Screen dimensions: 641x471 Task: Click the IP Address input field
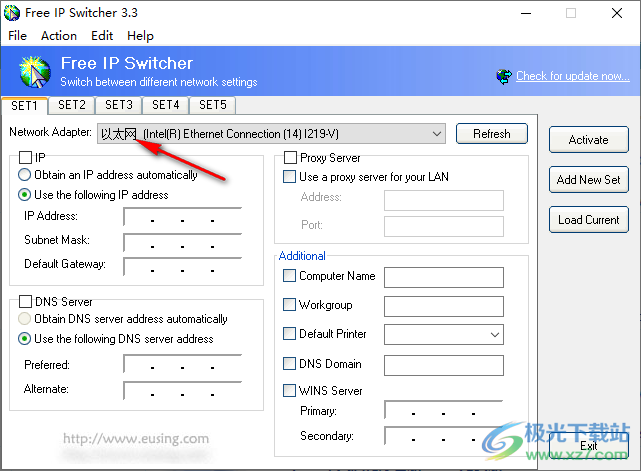pyautogui.click(x=183, y=217)
